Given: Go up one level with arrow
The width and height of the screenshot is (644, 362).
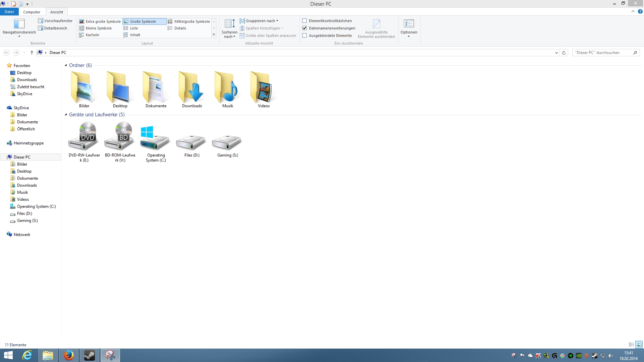Looking at the screenshot, I should (32, 53).
